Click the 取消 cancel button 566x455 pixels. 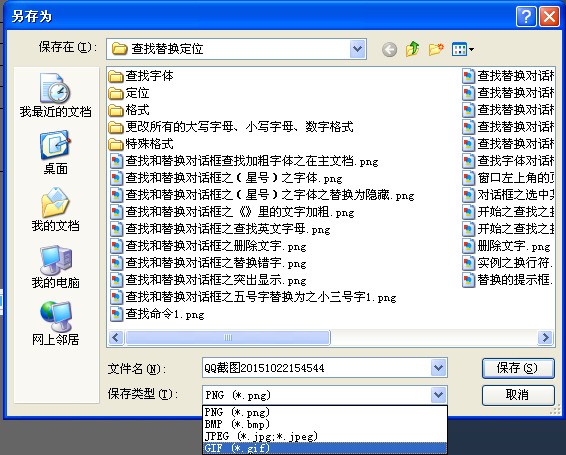518,395
